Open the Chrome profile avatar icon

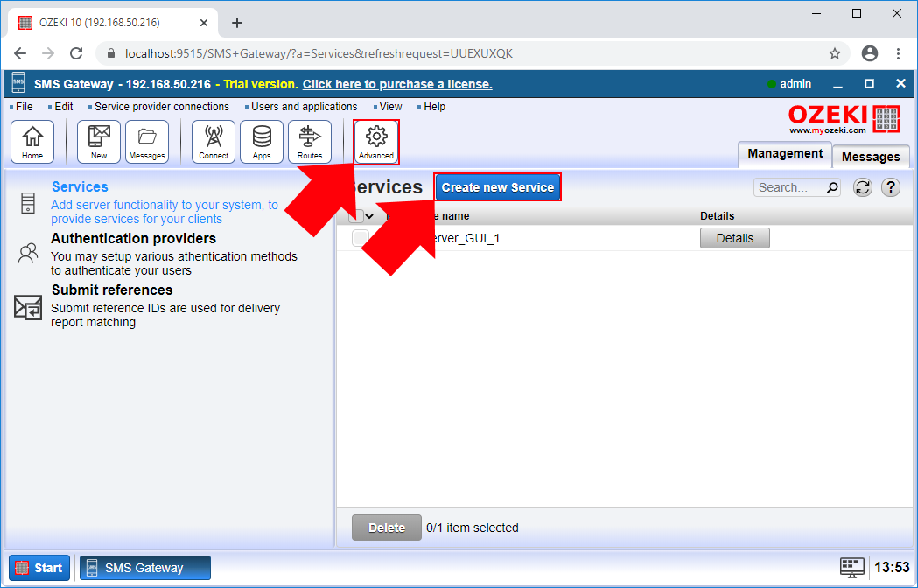coord(870,54)
